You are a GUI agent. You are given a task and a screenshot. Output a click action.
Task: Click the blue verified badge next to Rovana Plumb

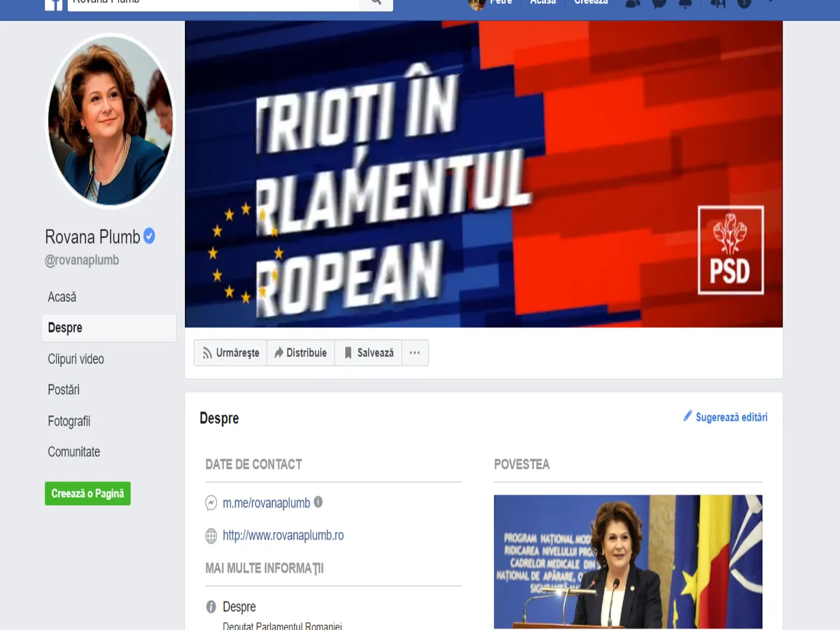[x=149, y=237]
